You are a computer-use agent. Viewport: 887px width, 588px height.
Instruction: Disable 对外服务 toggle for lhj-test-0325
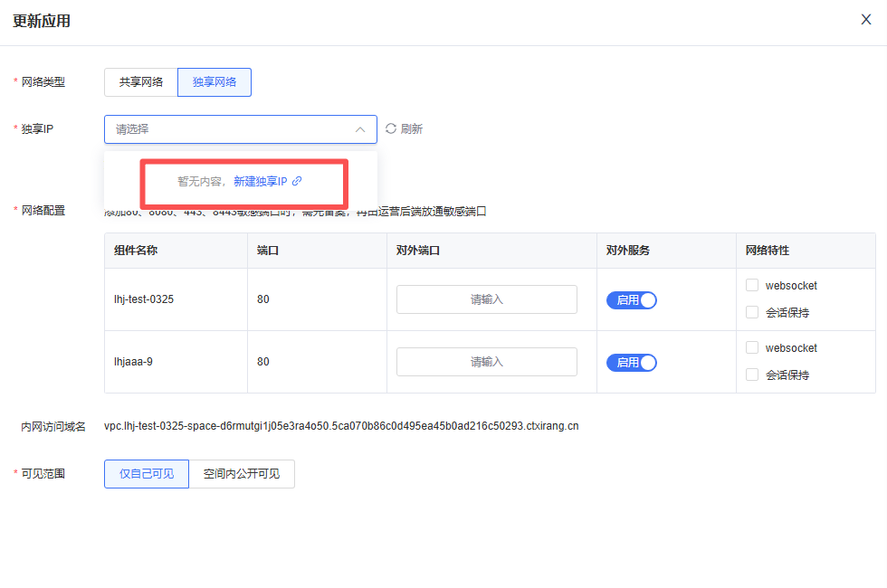coord(632,300)
